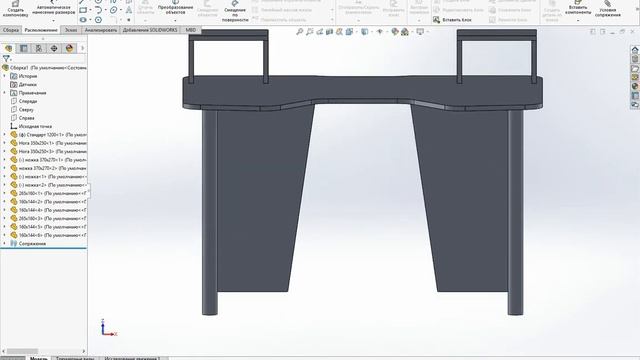640x360 pixels.
Task: Select the Исходная точка origin
Action: coord(35,126)
